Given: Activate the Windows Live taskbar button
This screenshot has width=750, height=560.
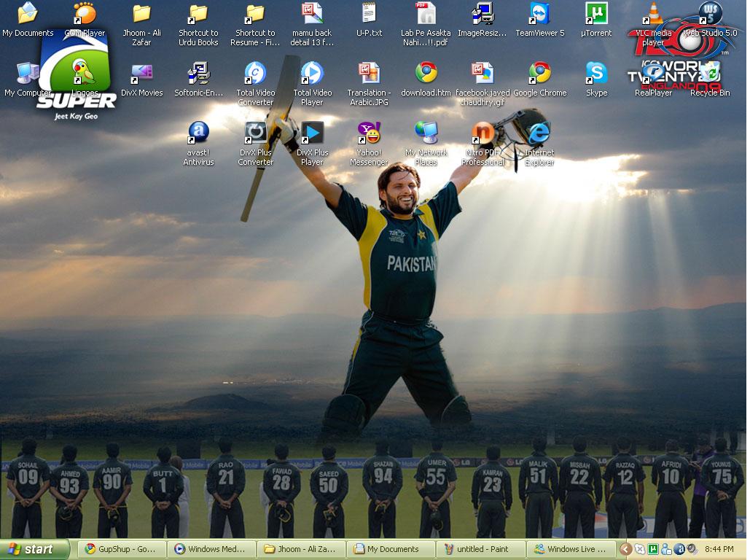Looking at the screenshot, I should click(x=570, y=549).
